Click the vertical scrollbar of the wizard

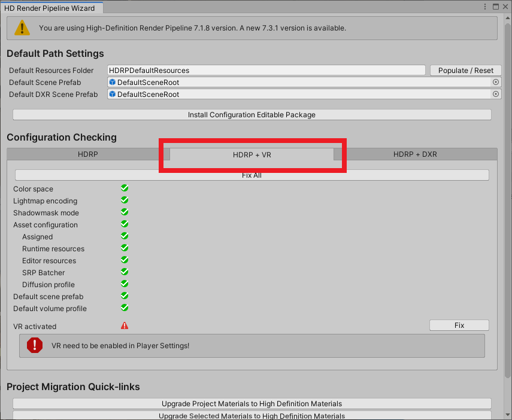tap(507, 200)
